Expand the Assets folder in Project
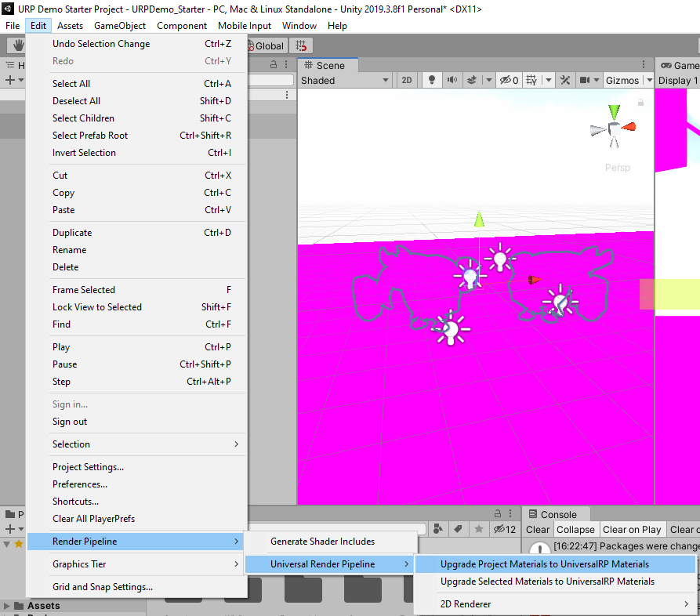Image resolution: width=700 pixels, height=616 pixels. (x=8, y=606)
